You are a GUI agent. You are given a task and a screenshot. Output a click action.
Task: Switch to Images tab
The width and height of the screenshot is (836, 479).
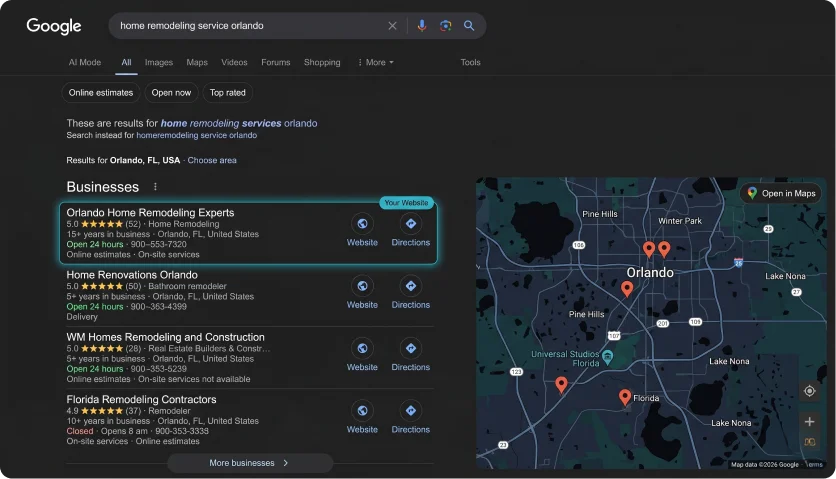click(159, 62)
